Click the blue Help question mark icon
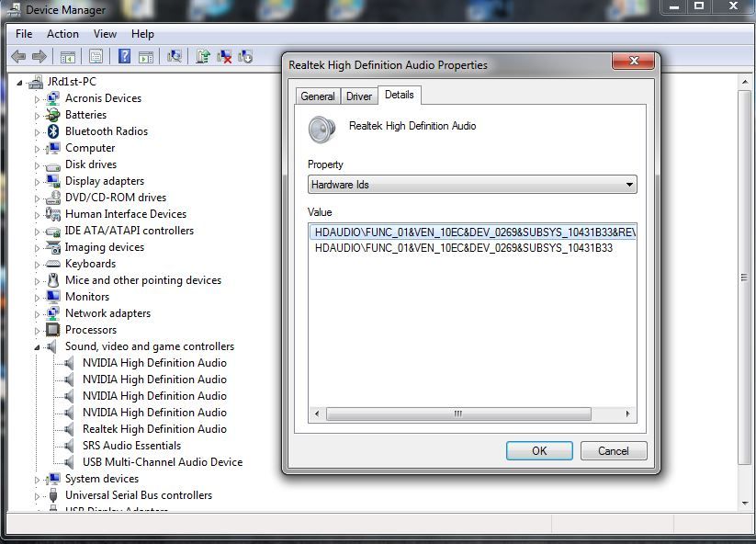 [124, 56]
